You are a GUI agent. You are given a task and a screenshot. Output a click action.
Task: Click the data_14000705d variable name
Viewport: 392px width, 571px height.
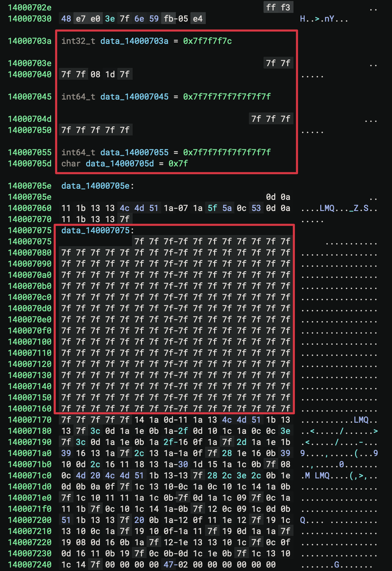click(x=120, y=163)
